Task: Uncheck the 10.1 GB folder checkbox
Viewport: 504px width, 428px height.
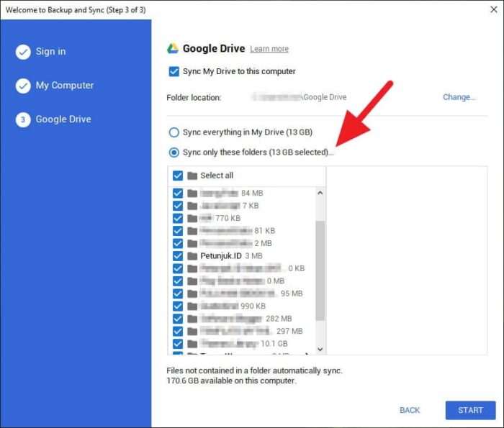Action: [178, 344]
